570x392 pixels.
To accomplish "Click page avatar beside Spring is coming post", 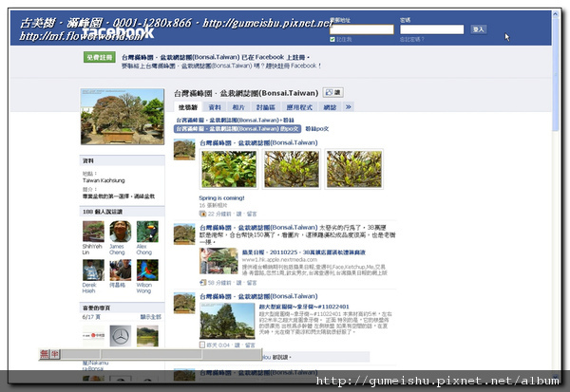I will 184,149.
